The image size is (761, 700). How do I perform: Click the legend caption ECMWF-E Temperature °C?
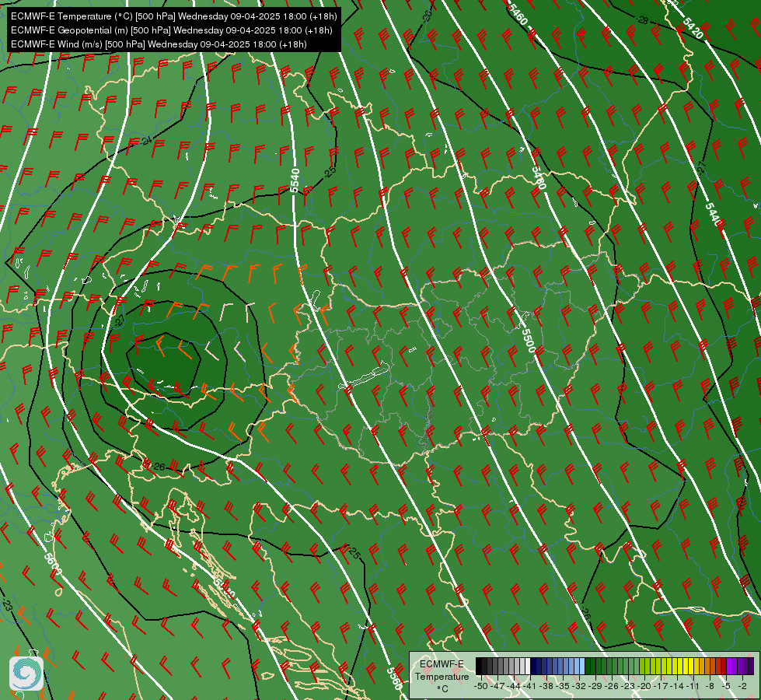click(x=442, y=676)
